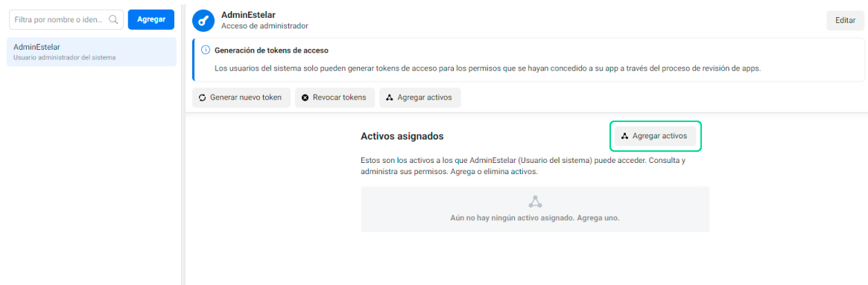Click the blue Agregar button
This screenshot has width=868, height=285.
[x=151, y=19]
